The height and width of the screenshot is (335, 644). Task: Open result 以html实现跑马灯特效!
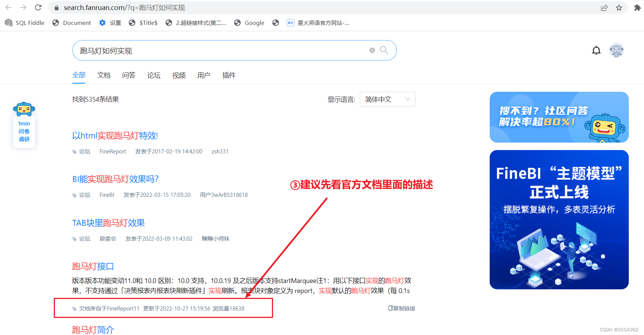click(x=115, y=136)
